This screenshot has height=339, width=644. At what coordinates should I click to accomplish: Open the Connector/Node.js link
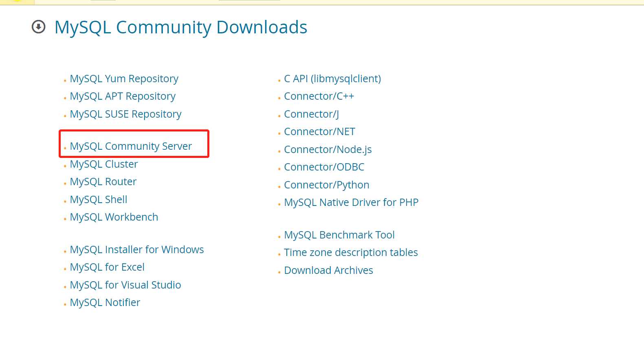(x=328, y=149)
